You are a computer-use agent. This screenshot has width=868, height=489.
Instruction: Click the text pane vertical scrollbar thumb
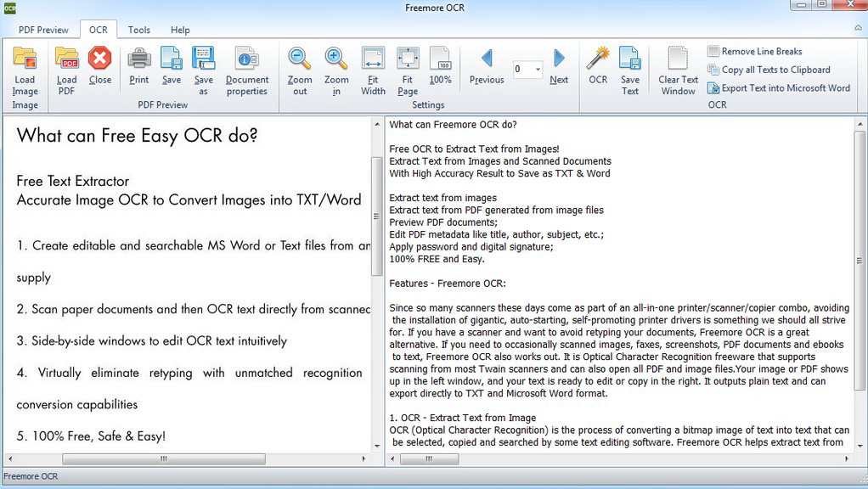(x=860, y=261)
